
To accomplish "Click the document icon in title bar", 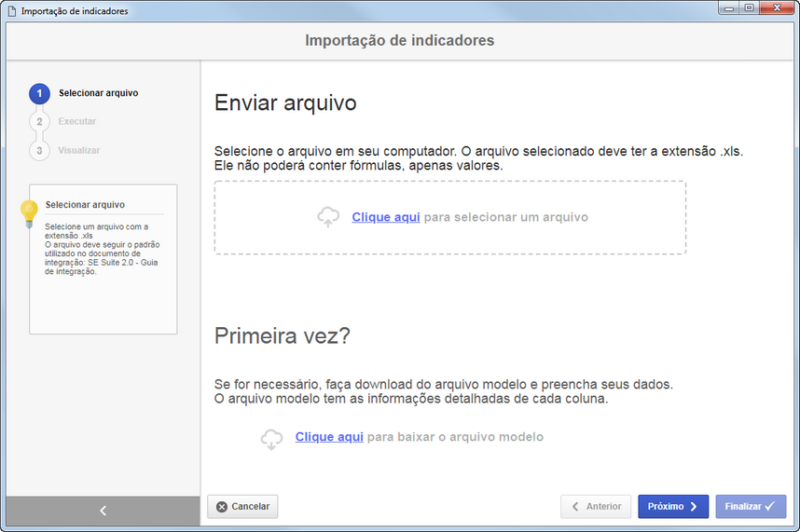I will (x=12, y=10).
